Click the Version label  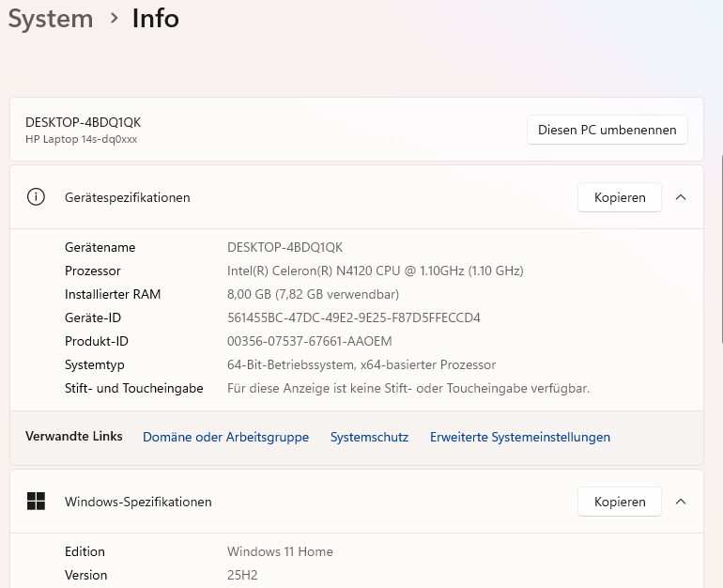coord(85,575)
